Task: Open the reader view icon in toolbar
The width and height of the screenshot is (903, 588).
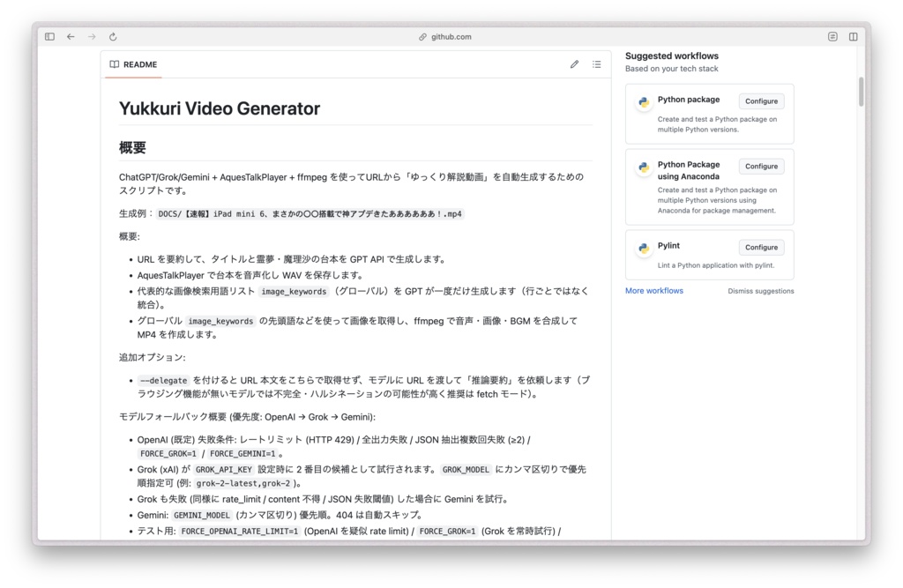Action: pos(832,36)
